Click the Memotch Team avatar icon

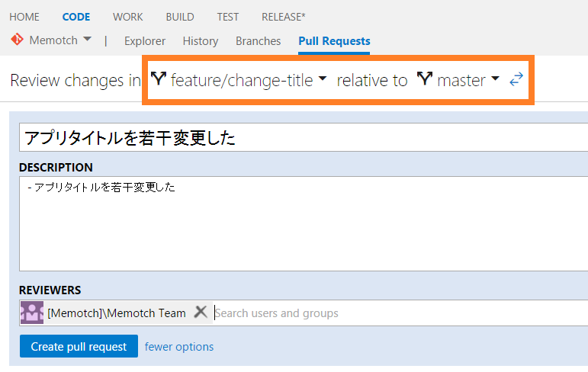[x=32, y=313]
